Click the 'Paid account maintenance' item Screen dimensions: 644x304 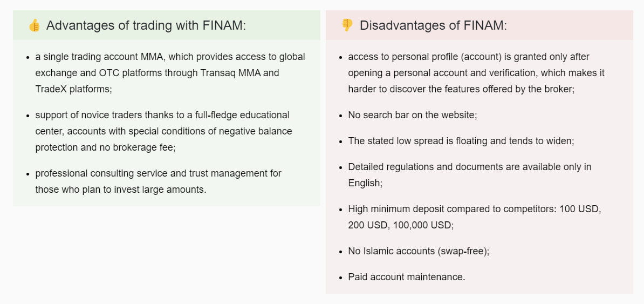[x=406, y=277]
